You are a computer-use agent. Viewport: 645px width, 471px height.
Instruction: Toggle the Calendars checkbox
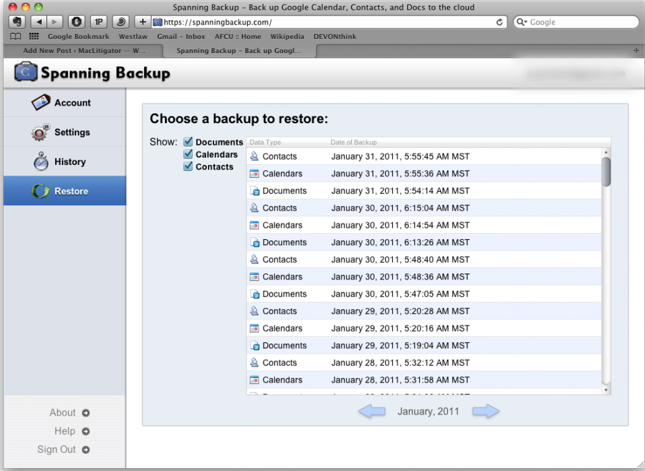188,155
